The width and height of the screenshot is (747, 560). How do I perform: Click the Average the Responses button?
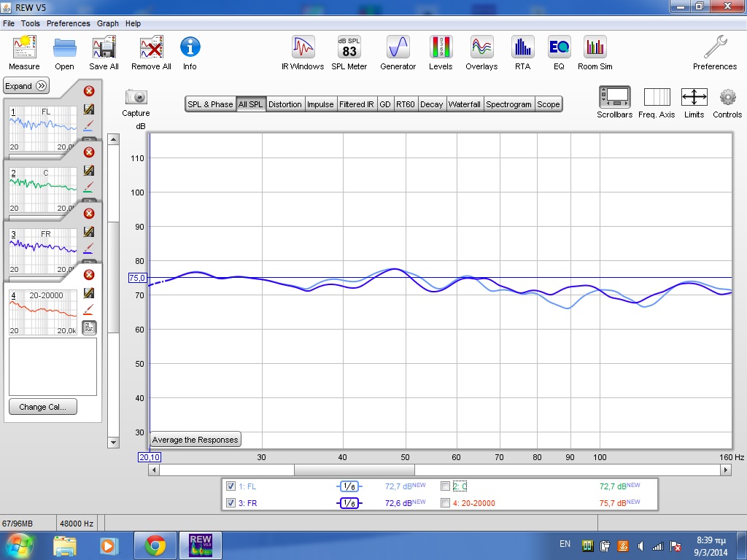[195, 440]
